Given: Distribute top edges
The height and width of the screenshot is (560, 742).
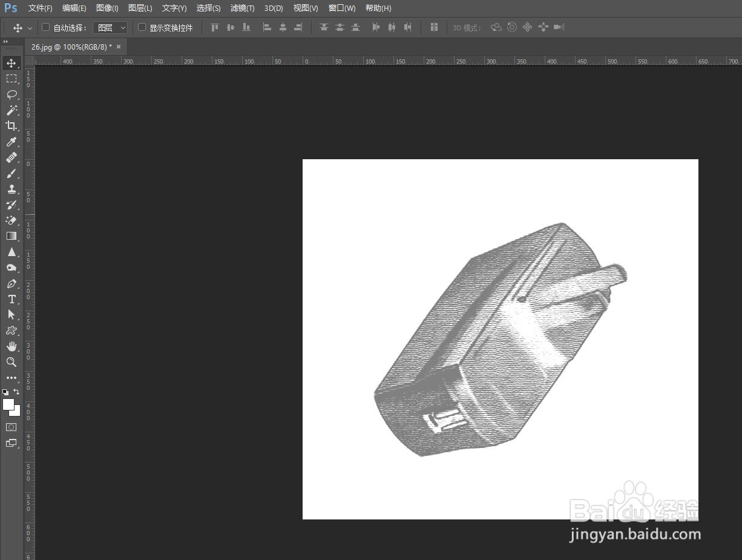Looking at the screenshot, I should click(324, 27).
